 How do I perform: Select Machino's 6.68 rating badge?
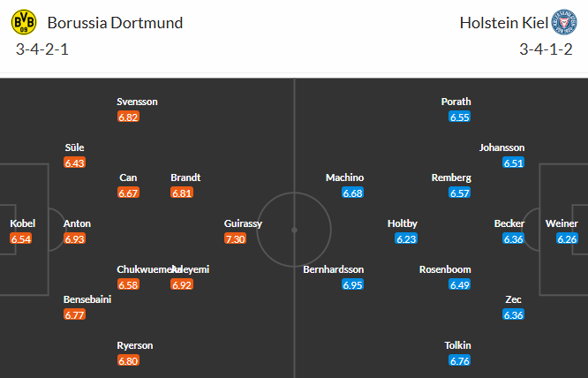pyautogui.click(x=352, y=193)
